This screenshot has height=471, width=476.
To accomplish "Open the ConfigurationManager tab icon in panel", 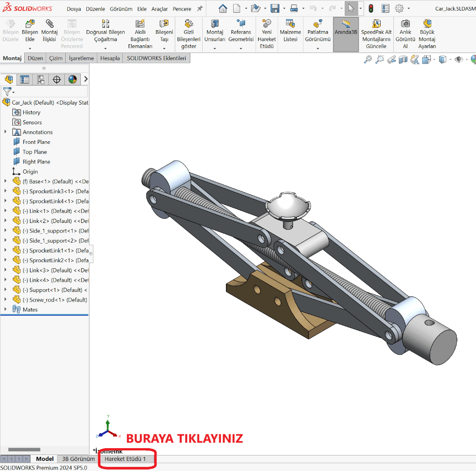I will point(41,79).
